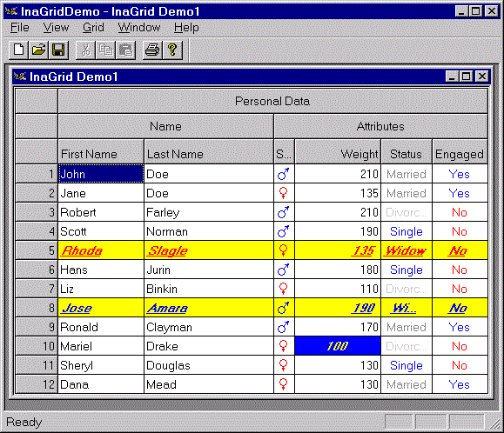Open the Help menu
Screen dimensions: 504x433
(x=186, y=28)
